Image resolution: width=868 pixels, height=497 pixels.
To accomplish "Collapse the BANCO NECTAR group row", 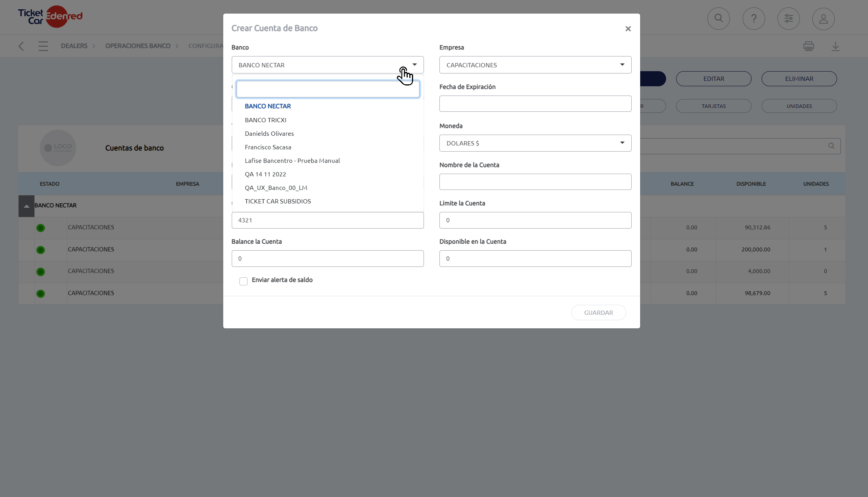I will (26, 206).
